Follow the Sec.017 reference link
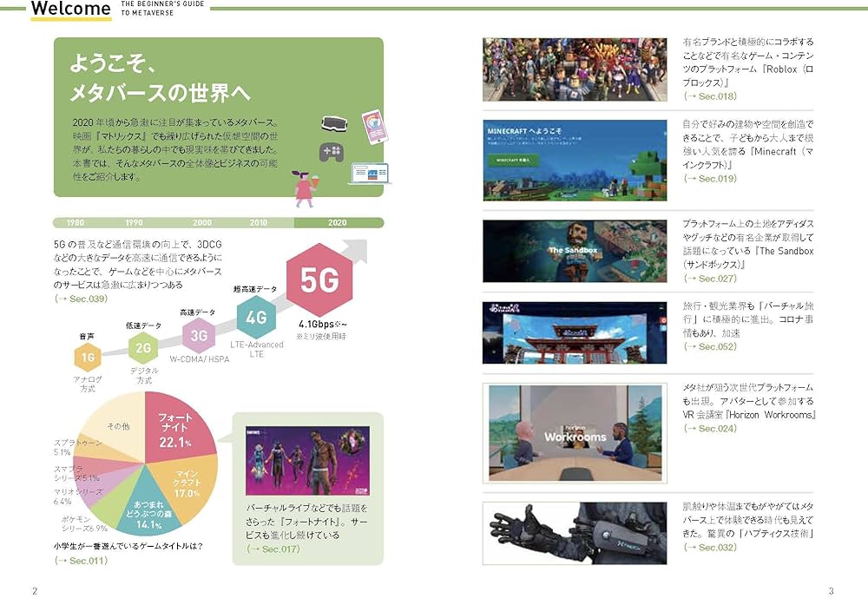The image size is (868, 598). (x=273, y=549)
